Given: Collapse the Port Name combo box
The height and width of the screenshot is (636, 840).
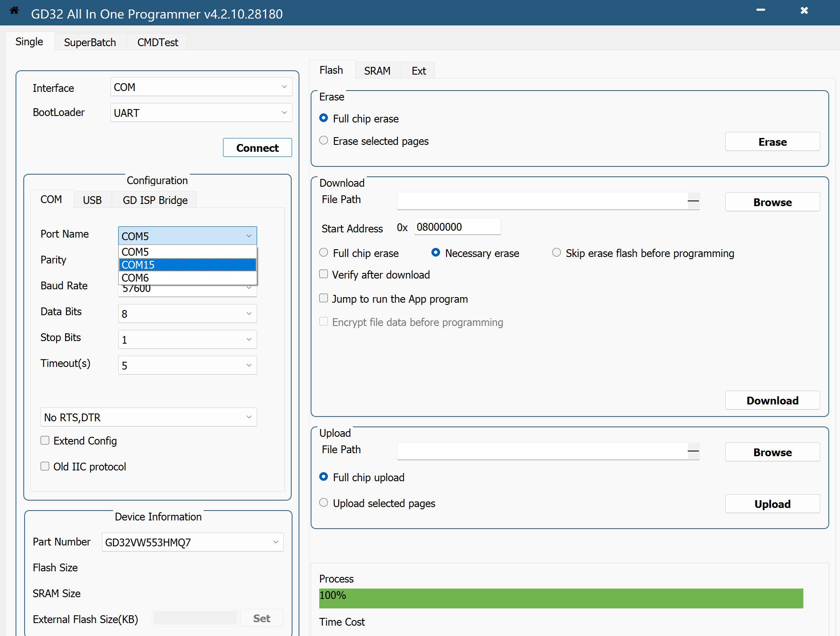Looking at the screenshot, I should point(188,236).
